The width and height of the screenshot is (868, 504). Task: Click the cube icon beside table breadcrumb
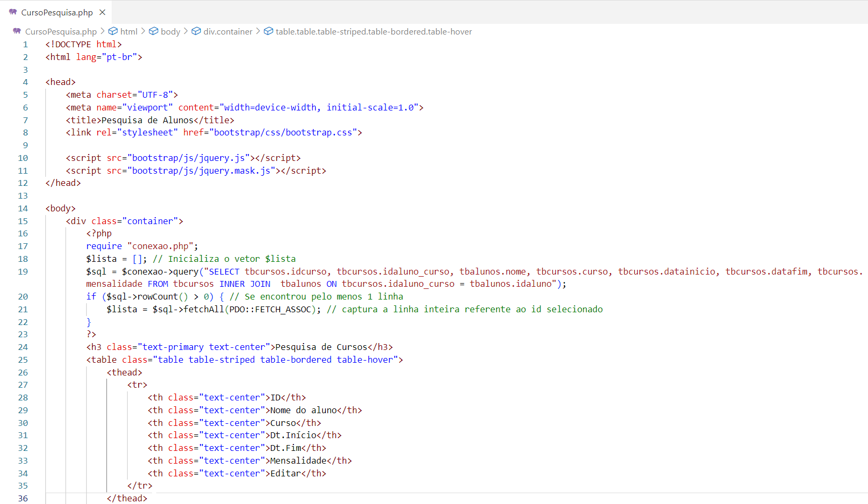pos(268,31)
